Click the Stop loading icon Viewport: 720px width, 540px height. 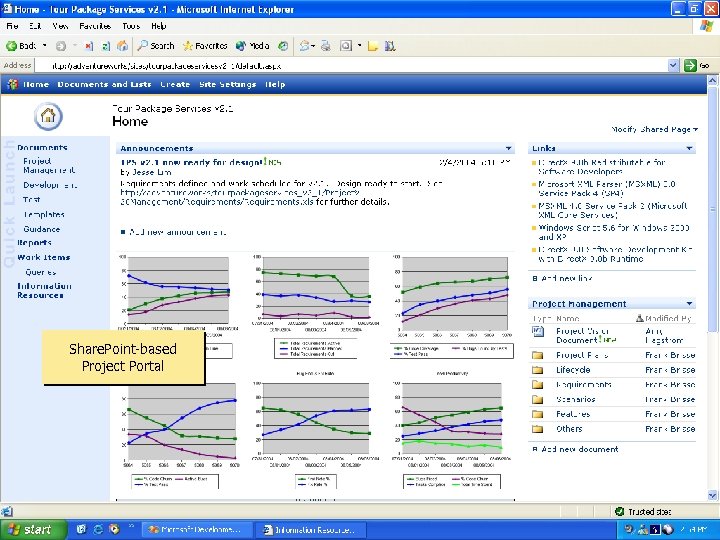(x=89, y=46)
